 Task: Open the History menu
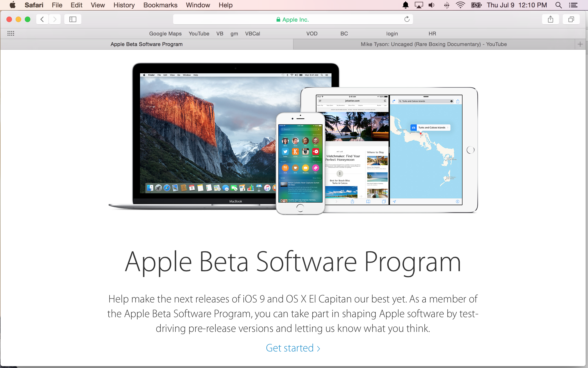click(124, 5)
